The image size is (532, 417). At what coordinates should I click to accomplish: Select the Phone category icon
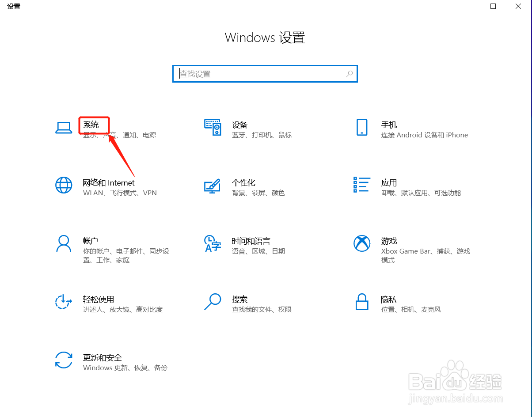coord(362,127)
